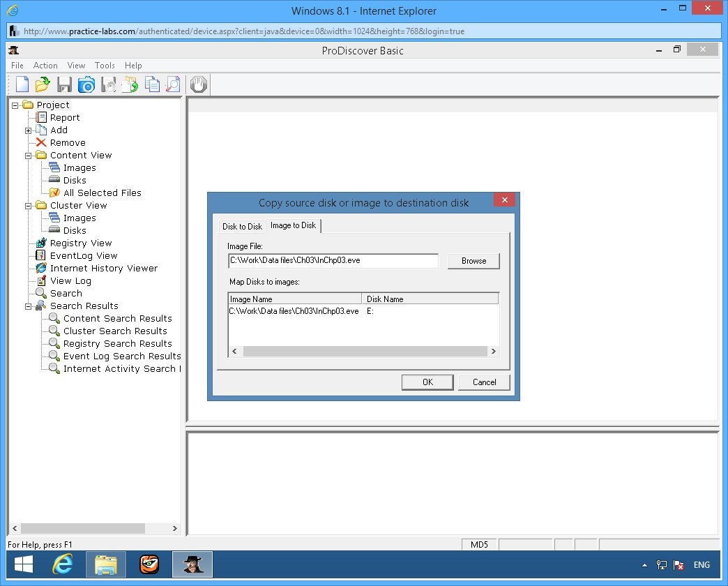
Task: Click the Capture Image camera icon
Action: 86,85
